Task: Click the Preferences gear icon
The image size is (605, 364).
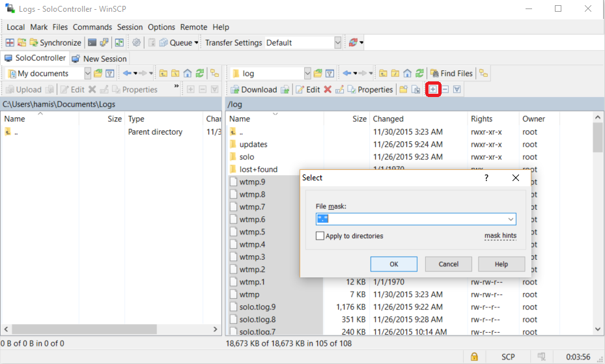Action: (136, 42)
